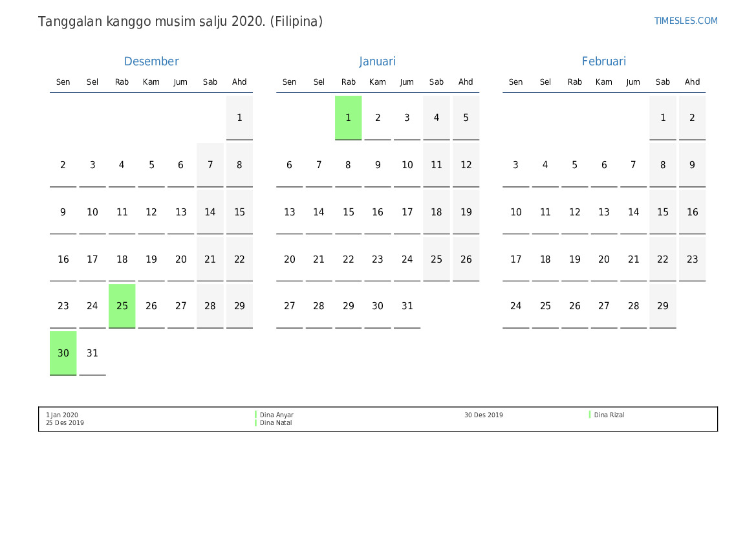
Task: Click the Sen column header in Desember
Action: coord(63,82)
